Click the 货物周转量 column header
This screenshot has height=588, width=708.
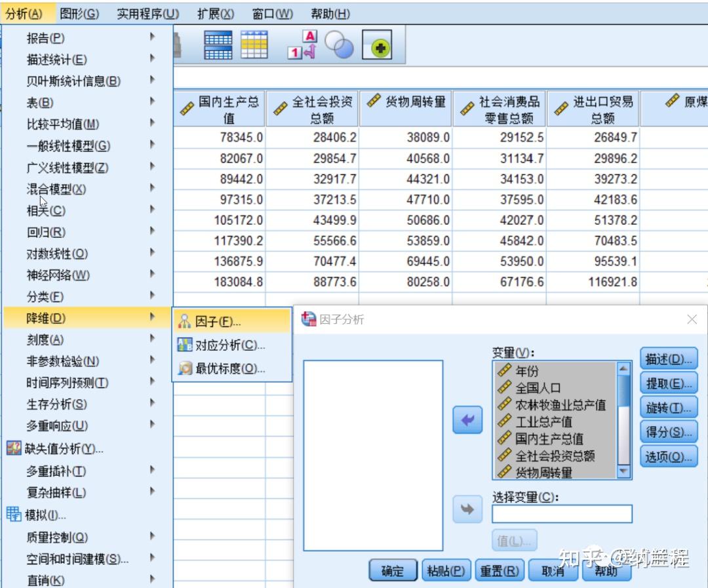click(x=406, y=109)
